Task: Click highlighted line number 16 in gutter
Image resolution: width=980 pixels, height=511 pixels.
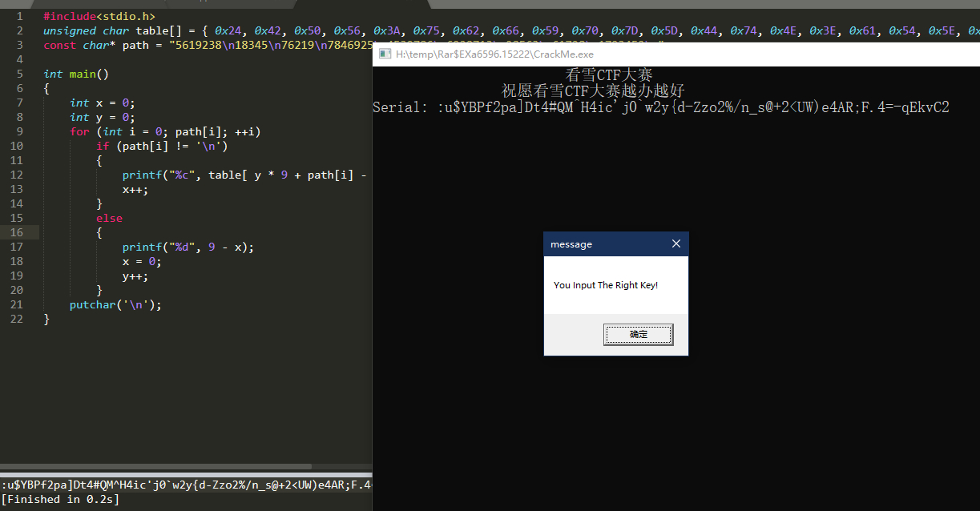Action: tap(17, 232)
